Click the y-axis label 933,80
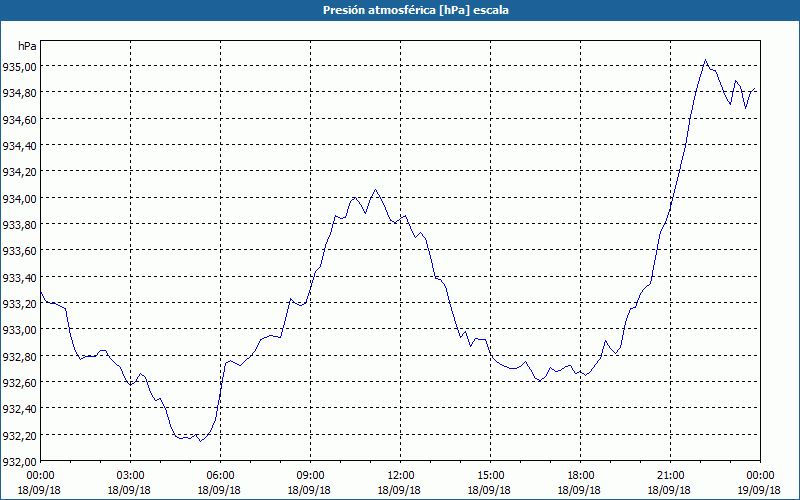Image resolution: width=800 pixels, height=500 pixels. 19,224
